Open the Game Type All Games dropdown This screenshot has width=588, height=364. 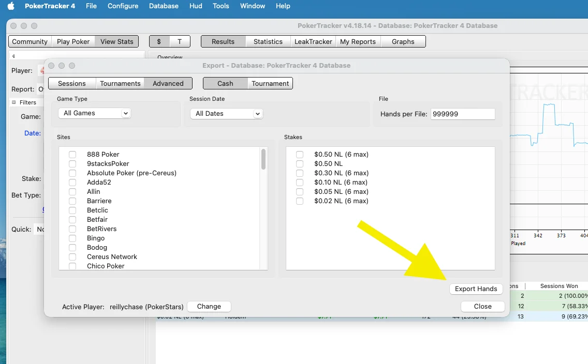[94, 113]
